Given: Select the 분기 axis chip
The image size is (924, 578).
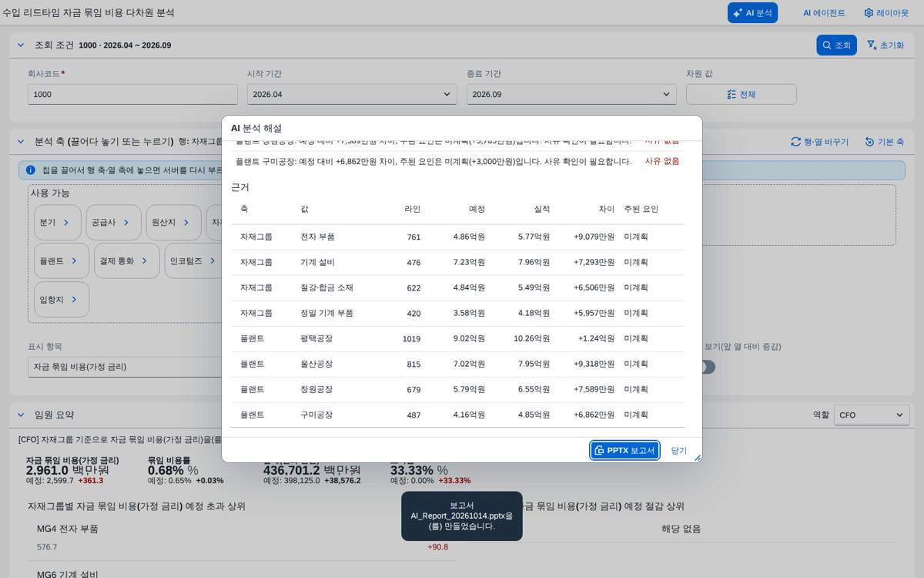Looking at the screenshot, I should tap(58, 222).
